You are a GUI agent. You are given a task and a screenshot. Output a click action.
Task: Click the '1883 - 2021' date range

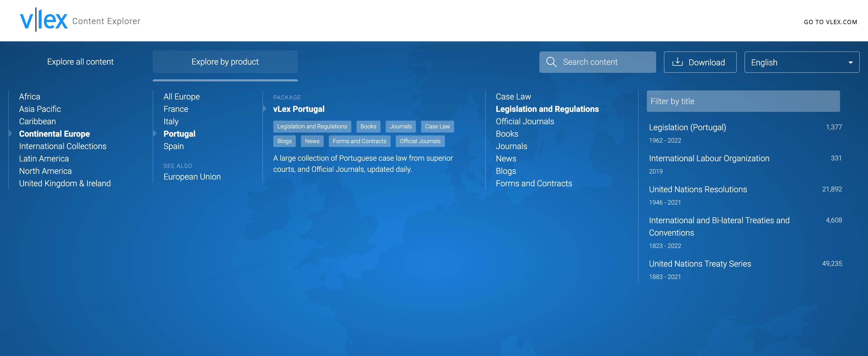click(x=665, y=277)
